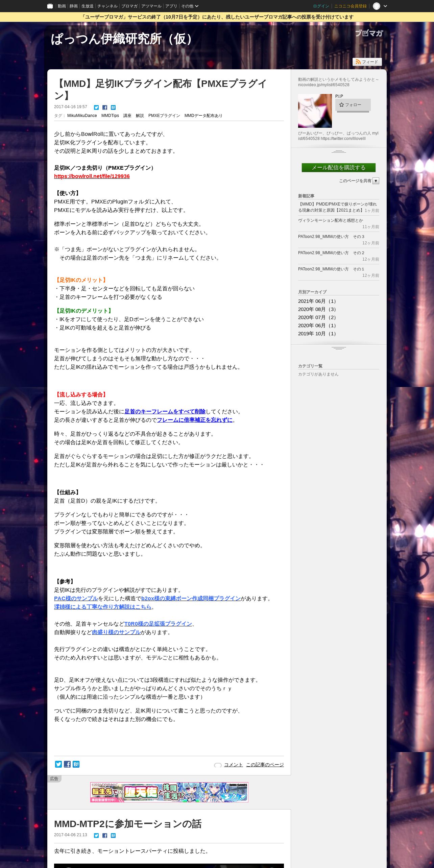Open b2ox様の束縛ボーン作成同梱プラグイン link

coord(191,598)
